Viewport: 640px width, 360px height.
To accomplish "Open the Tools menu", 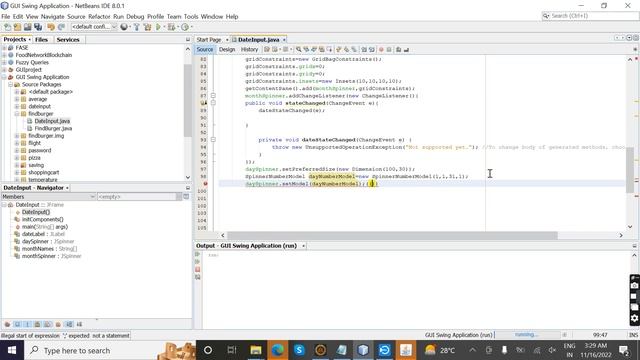I will coord(191,17).
